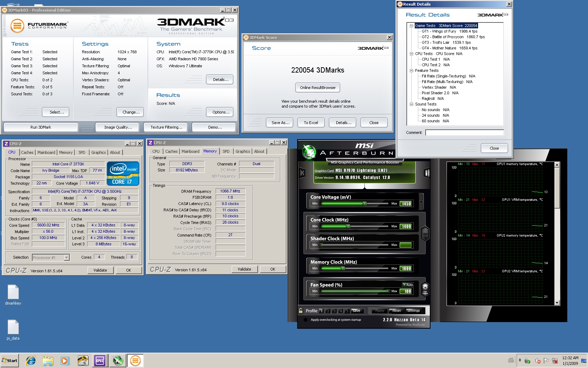Open Internet Explorer from the taskbar
Screen dimensions: 588x368
pos(31,361)
